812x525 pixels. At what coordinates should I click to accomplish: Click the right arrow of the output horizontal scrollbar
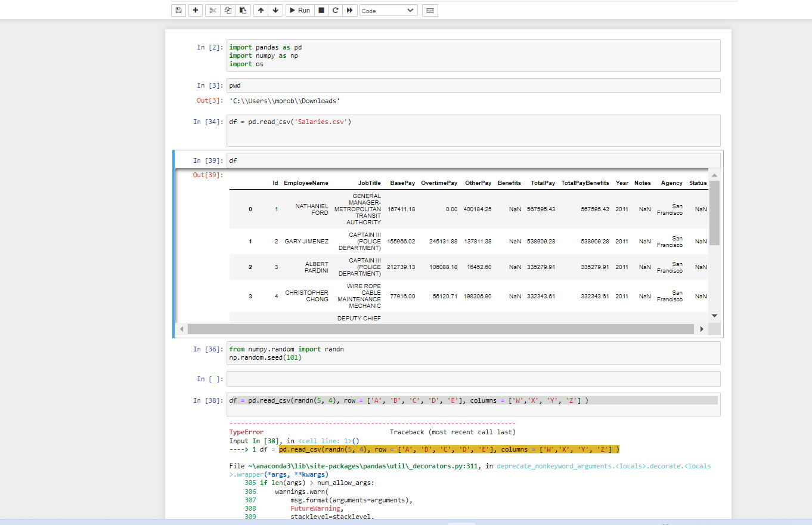coord(702,329)
